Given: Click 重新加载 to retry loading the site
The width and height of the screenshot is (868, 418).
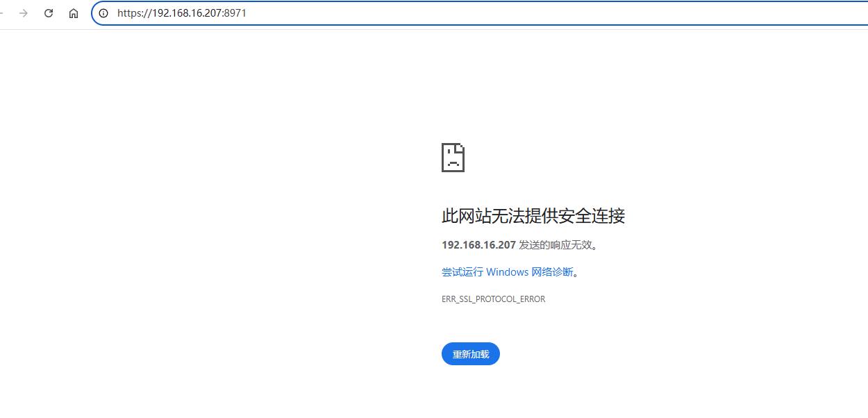Looking at the screenshot, I should click(x=470, y=353).
